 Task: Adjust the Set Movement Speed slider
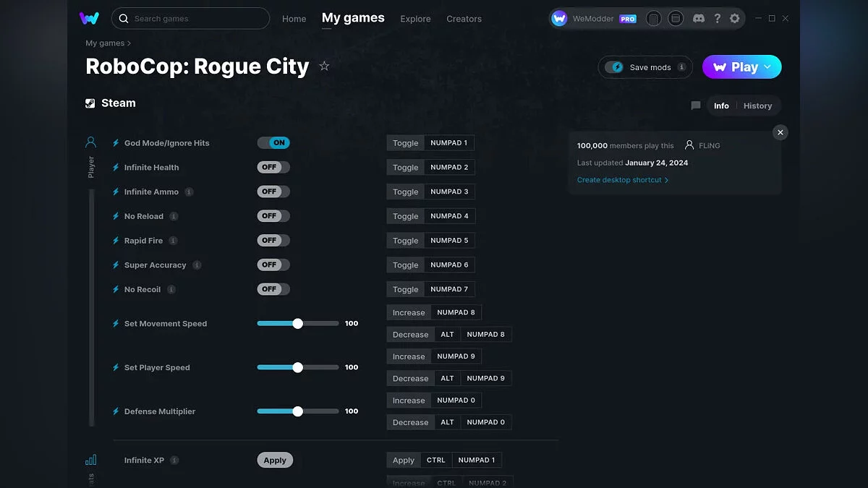coord(297,323)
